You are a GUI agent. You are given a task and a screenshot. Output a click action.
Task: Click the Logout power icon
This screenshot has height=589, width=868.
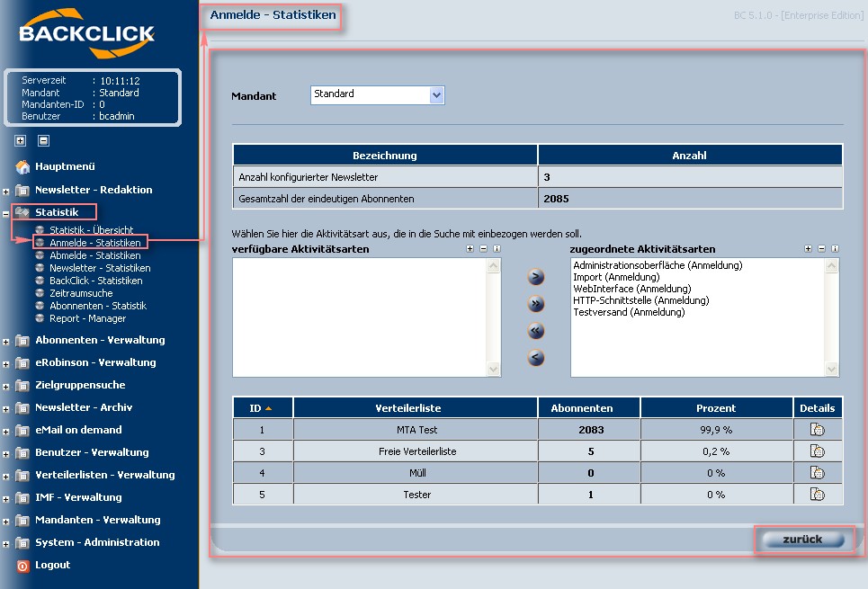[22, 566]
